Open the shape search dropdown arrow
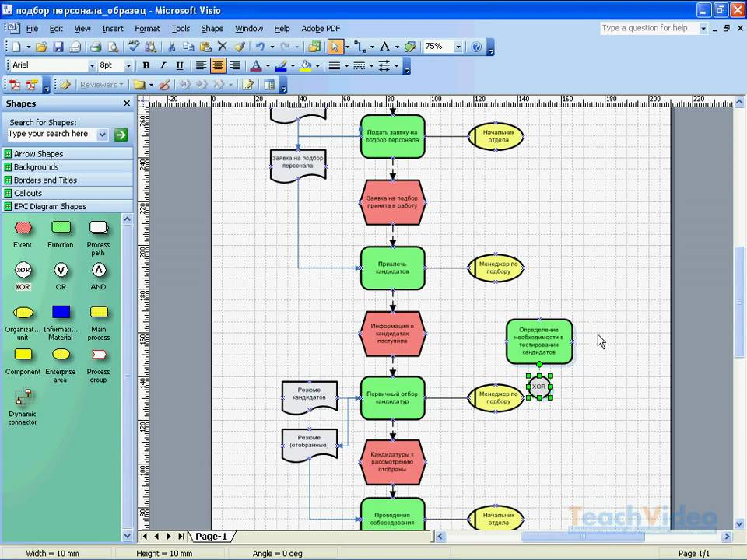Screen dimensions: 747x560 tap(103, 135)
